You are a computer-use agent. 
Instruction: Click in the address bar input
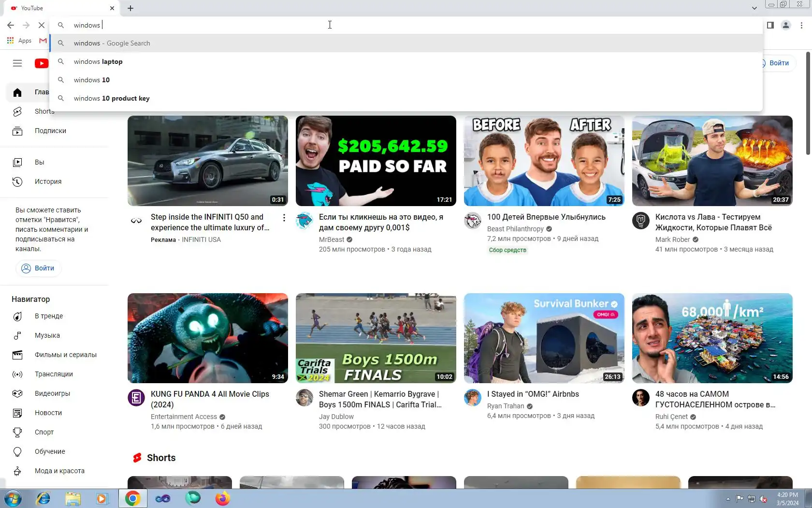[x=406, y=25]
